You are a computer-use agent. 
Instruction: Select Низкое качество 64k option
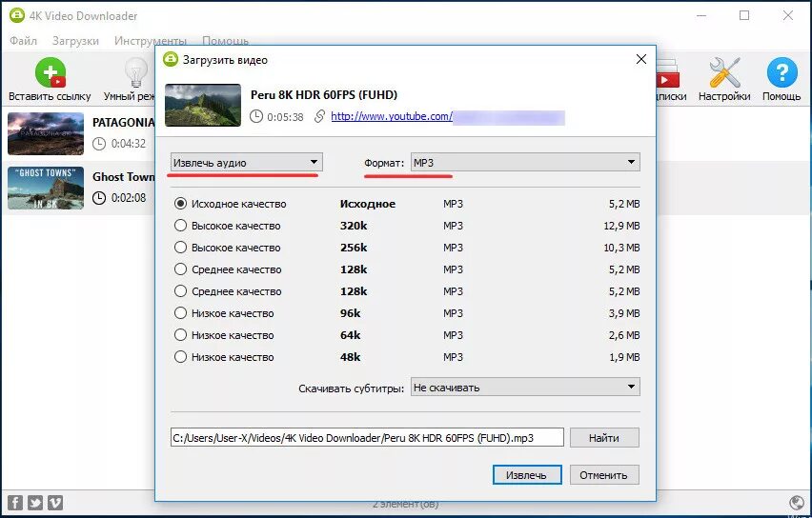pos(180,335)
